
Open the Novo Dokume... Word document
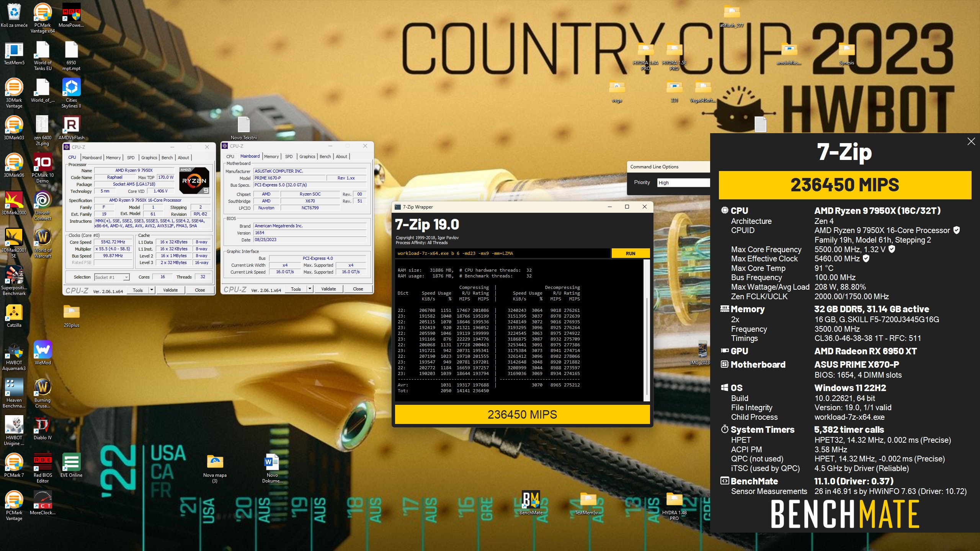coord(272,468)
